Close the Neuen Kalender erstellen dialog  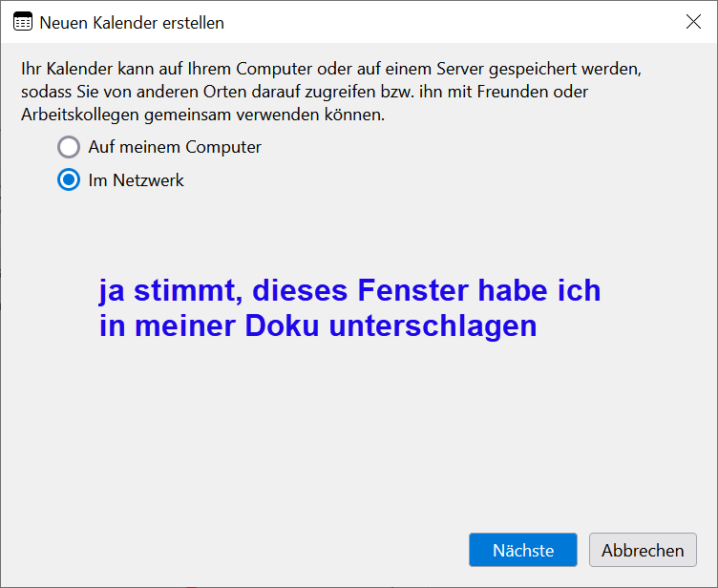click(x=693, y=22)
